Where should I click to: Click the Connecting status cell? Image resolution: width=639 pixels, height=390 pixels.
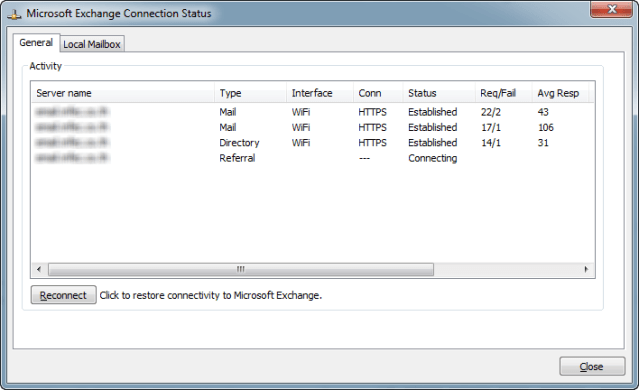[433, 158]
